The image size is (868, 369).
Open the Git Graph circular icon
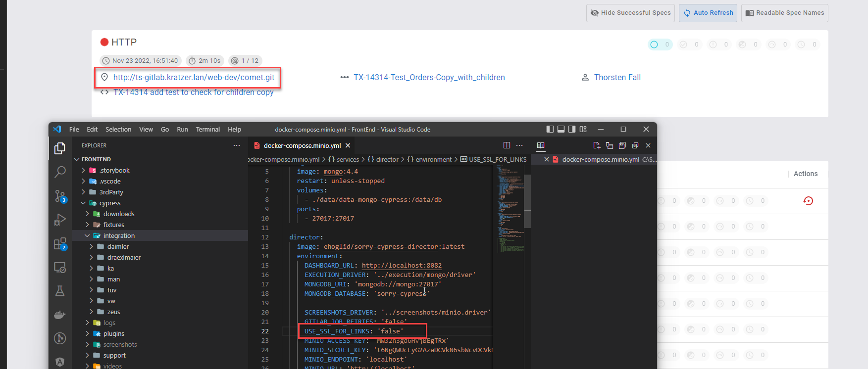pyautogui.click(x=60, y=338)
